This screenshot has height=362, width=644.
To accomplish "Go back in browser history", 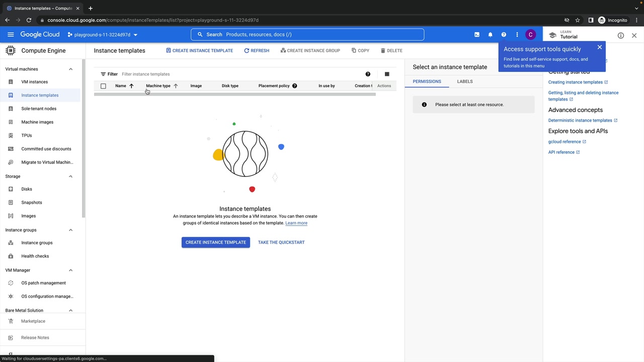I will pyautogui.click(x=7, y=20).
